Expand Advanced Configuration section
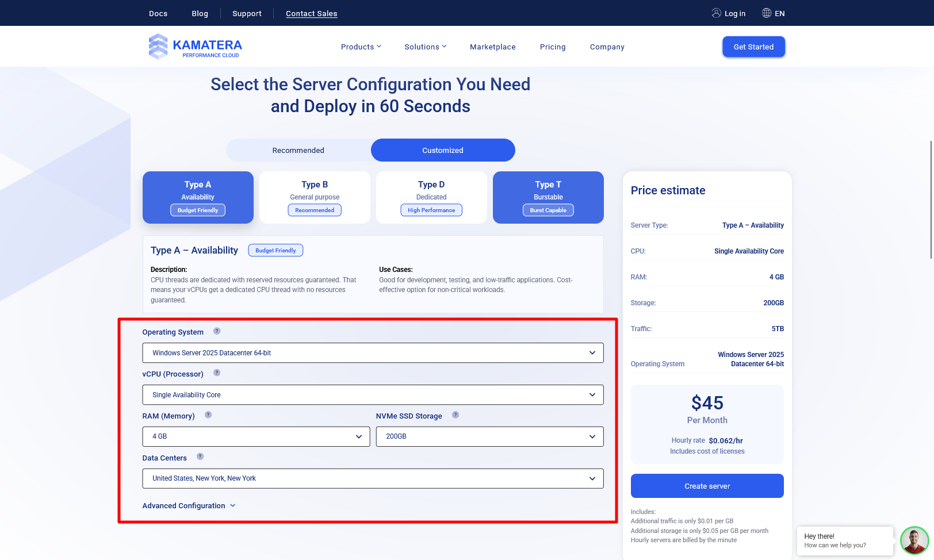This screenshot has height=560, width=934. [x=189, y=506]
